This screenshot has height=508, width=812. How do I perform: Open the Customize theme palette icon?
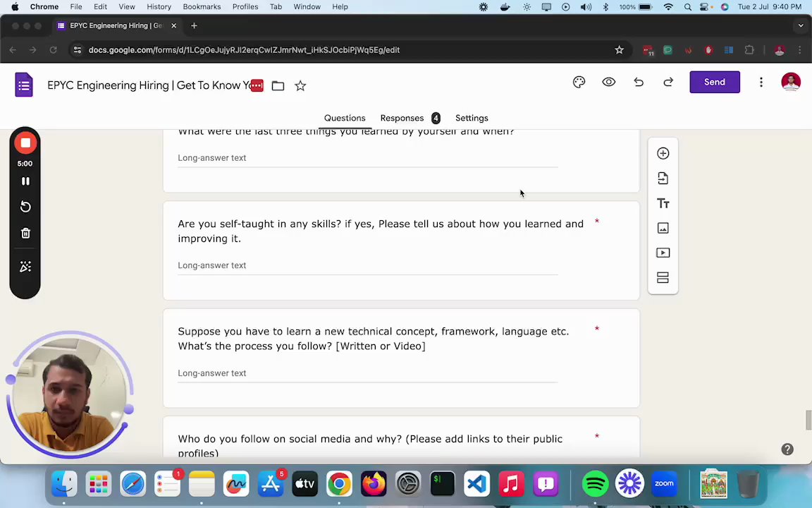pos(579,82)
